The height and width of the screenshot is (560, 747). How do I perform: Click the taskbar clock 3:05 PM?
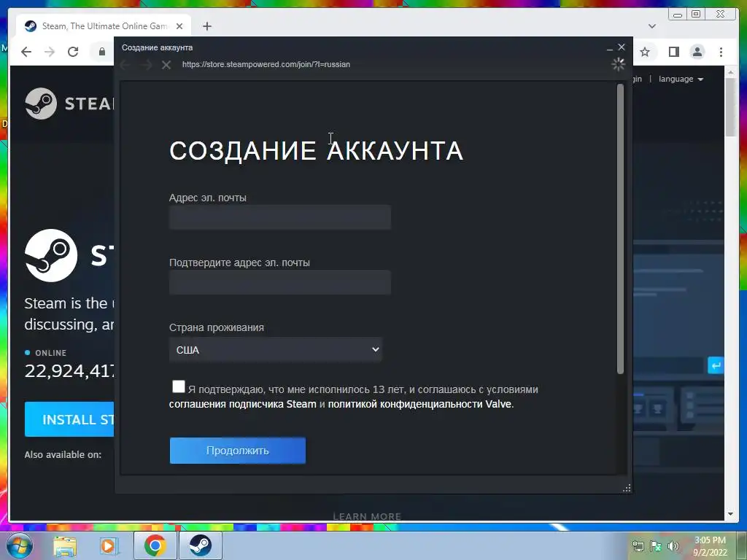click(x=710, y=540)
